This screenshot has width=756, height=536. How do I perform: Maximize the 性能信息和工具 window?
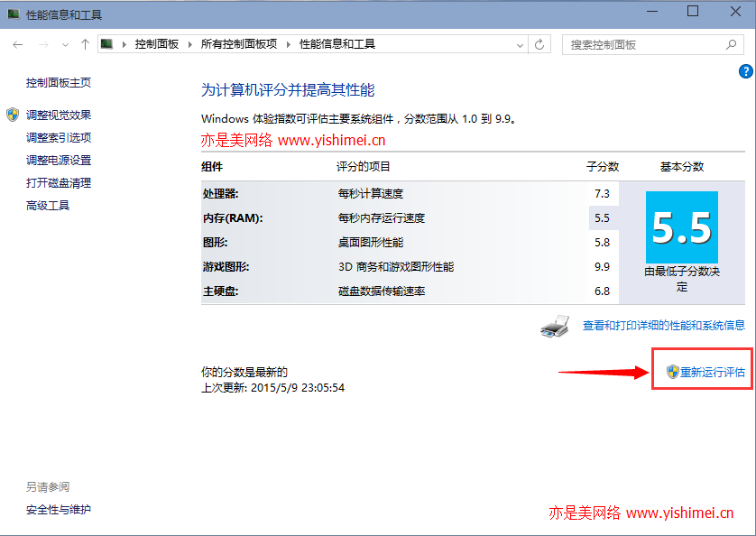(x=693, y=12)
